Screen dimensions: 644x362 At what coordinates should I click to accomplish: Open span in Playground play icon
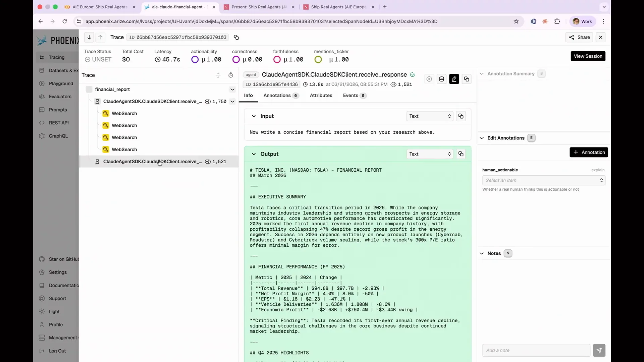tap(429, 79)
